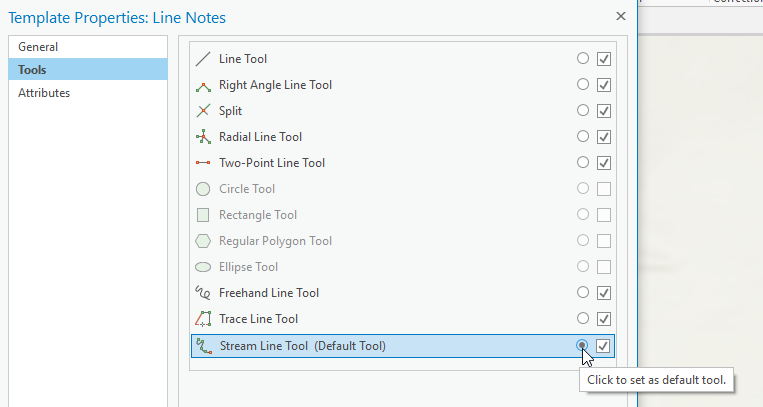Click the Trace Line Tool icon
763x407 pixels.
[x=203, y=319]
